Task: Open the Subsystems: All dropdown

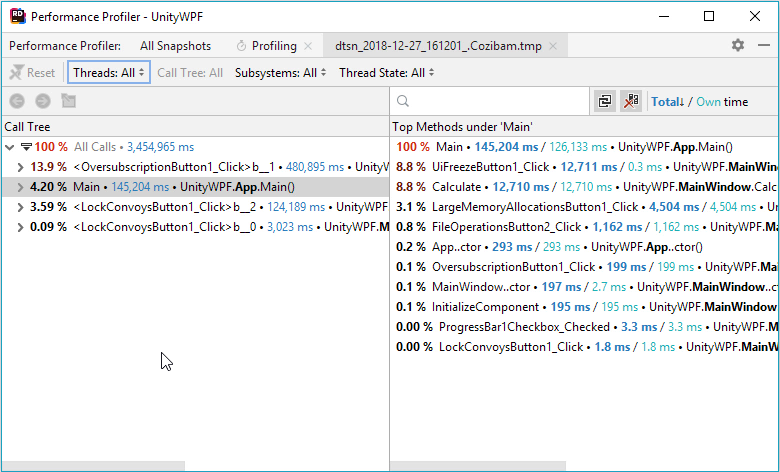Action: [x=281, y=73]
